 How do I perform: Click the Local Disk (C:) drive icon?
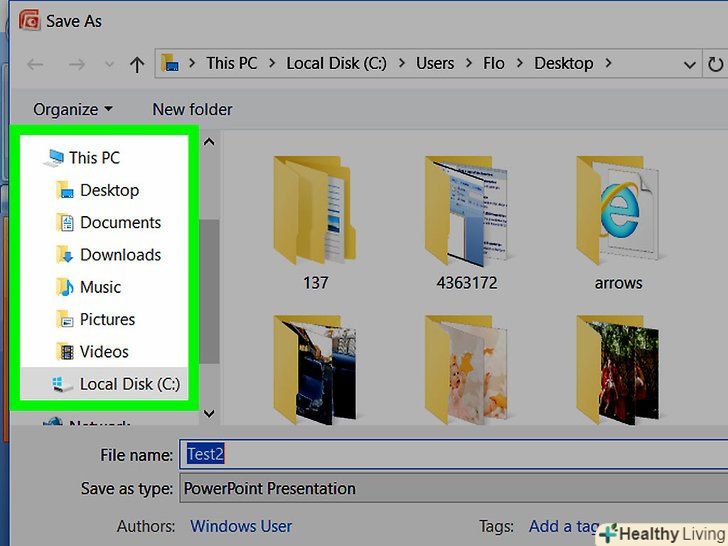62,384
